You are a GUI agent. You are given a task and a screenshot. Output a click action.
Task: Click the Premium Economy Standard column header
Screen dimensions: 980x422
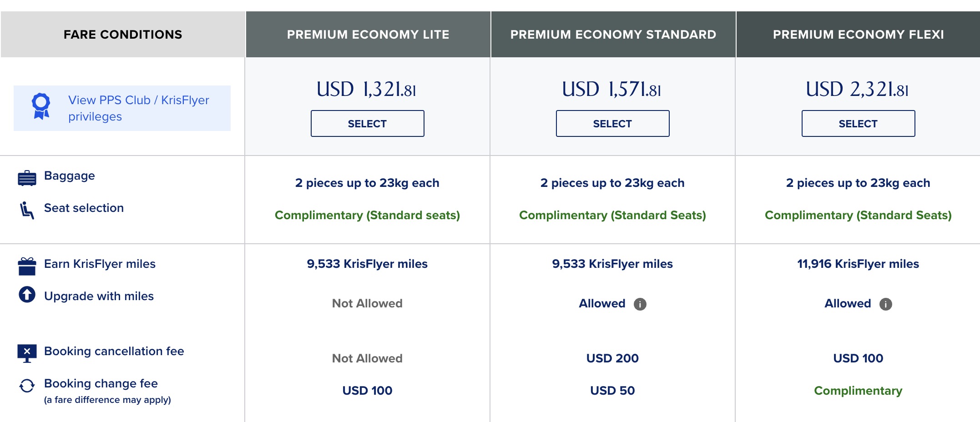click(x=613, y=34)
